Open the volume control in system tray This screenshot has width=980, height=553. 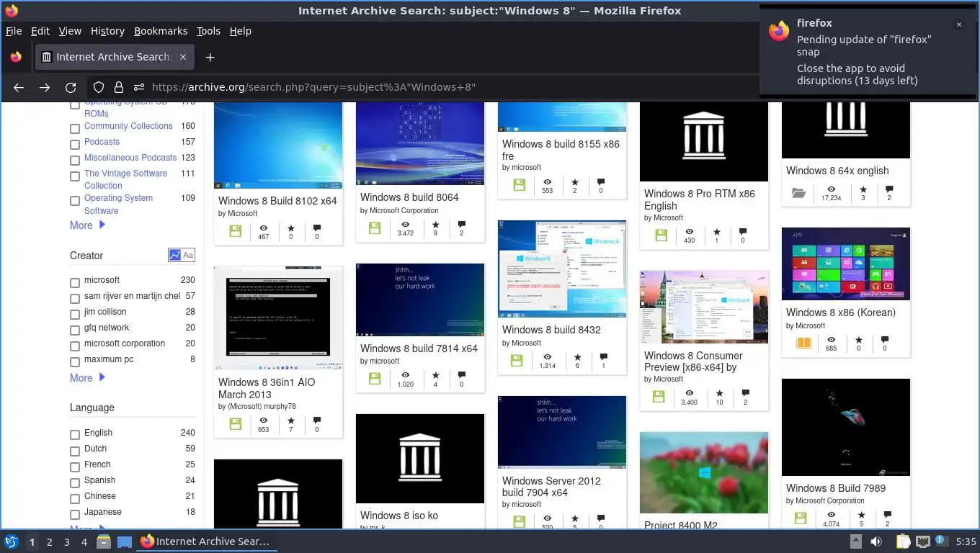click(x=876, y=541)
